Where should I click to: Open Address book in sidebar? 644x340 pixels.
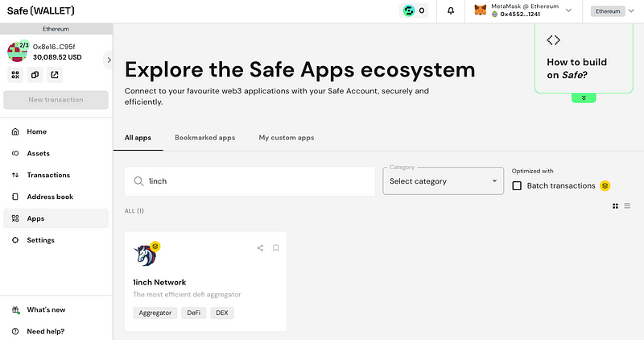point(56,197)
